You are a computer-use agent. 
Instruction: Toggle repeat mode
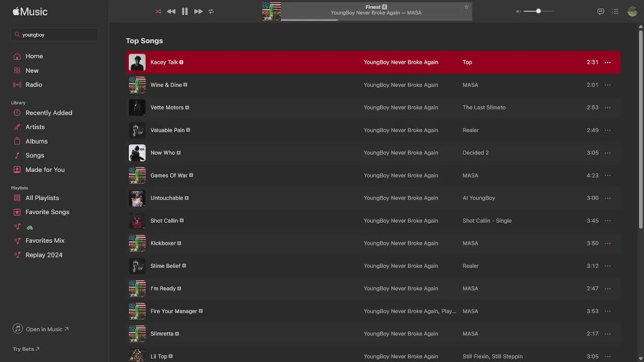211,11
